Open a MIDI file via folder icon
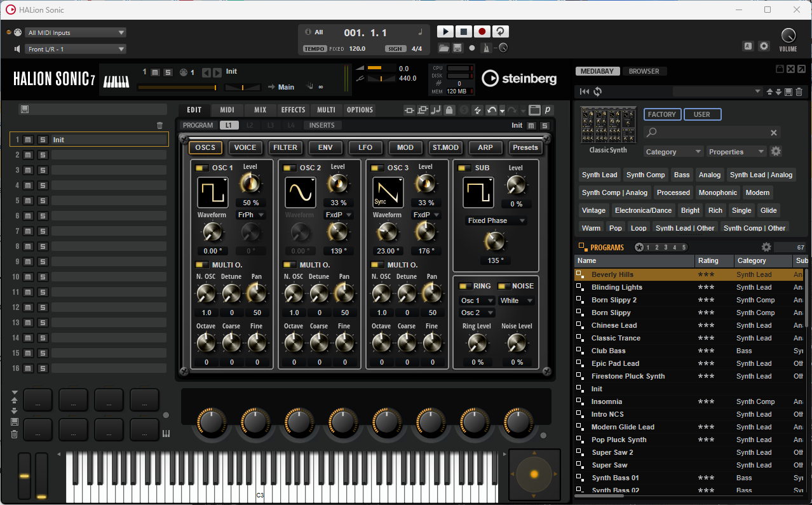 coord(443,48)
